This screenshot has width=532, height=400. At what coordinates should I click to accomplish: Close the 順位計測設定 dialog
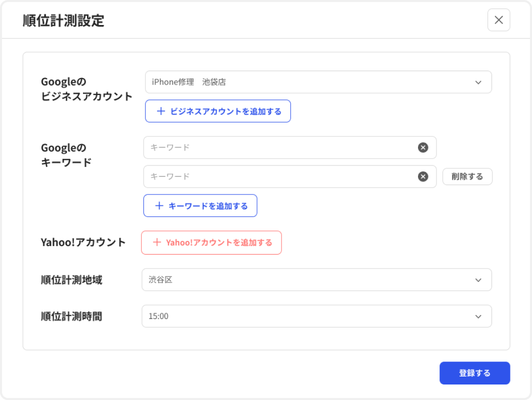[498, 20]
